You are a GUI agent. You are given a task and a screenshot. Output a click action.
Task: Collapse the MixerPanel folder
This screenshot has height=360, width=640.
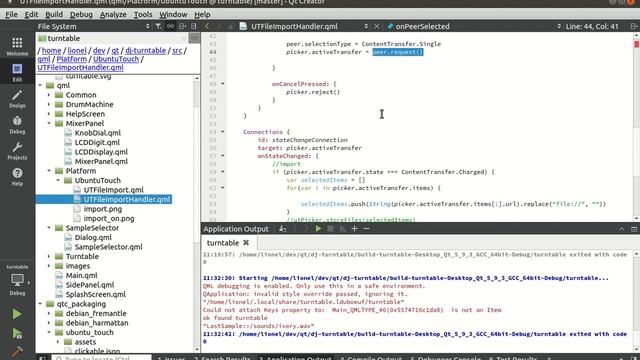[x=49, y=123]
